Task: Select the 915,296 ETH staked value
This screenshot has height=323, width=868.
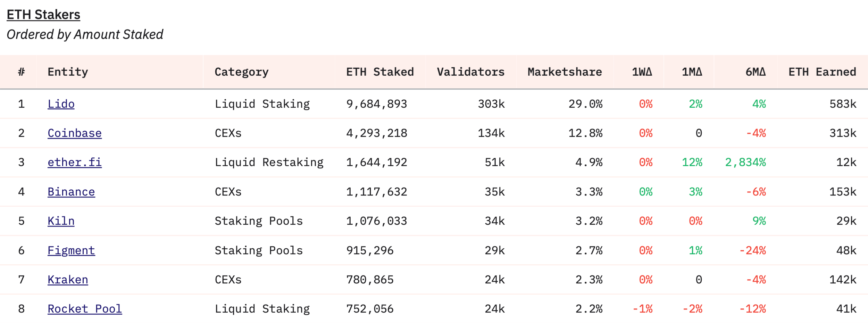Action: click(370, 250)
